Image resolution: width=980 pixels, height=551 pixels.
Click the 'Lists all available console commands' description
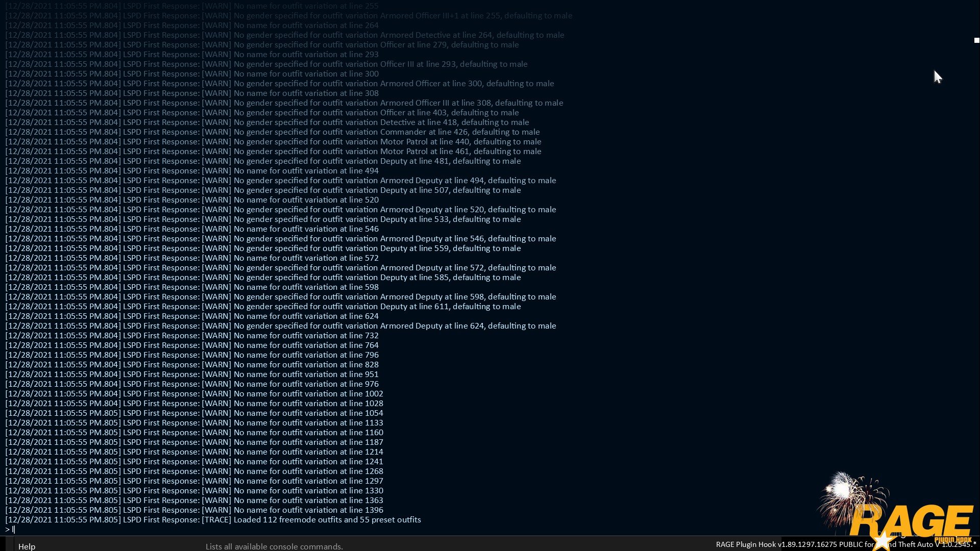[274, 546]
